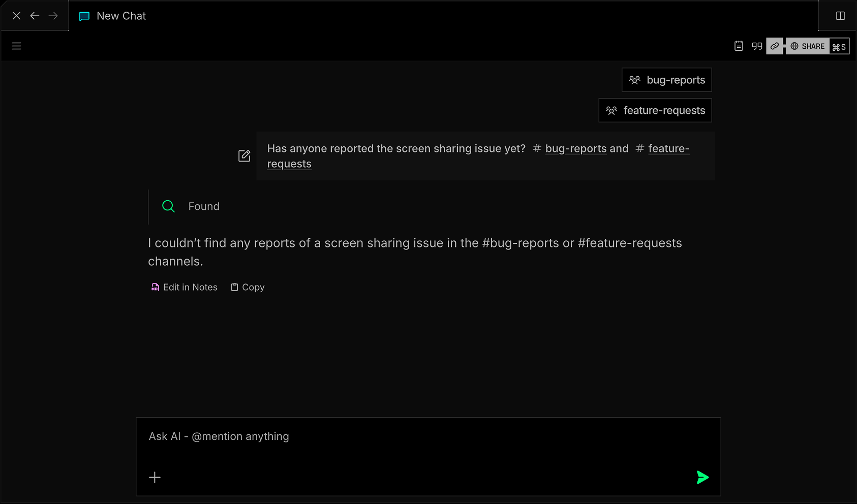Close the chat with X icon

[x=16, y=16]
